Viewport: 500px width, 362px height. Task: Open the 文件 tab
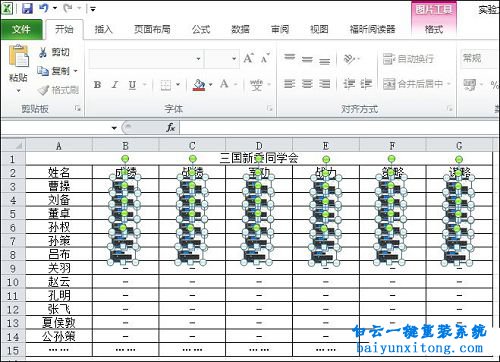(x=21, y=30)
